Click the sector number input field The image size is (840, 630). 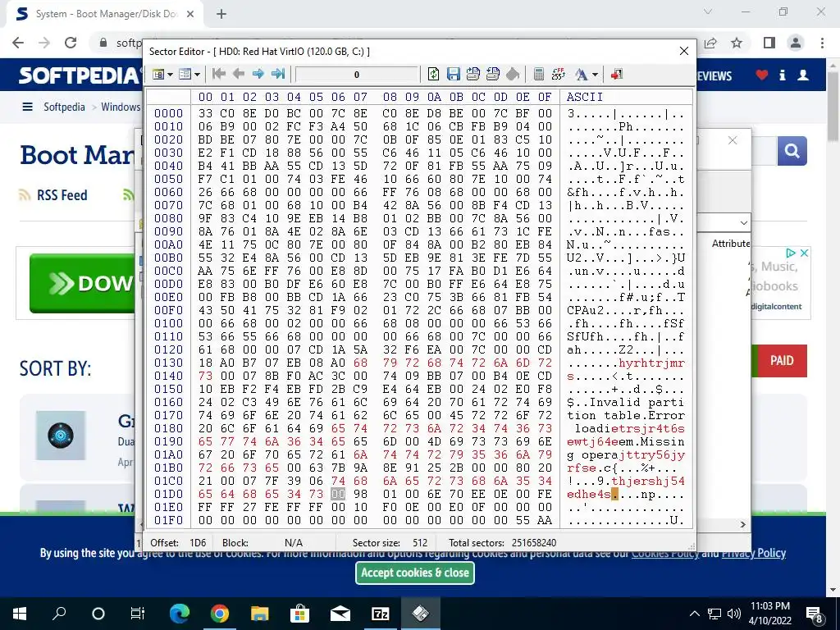(357, 75)
